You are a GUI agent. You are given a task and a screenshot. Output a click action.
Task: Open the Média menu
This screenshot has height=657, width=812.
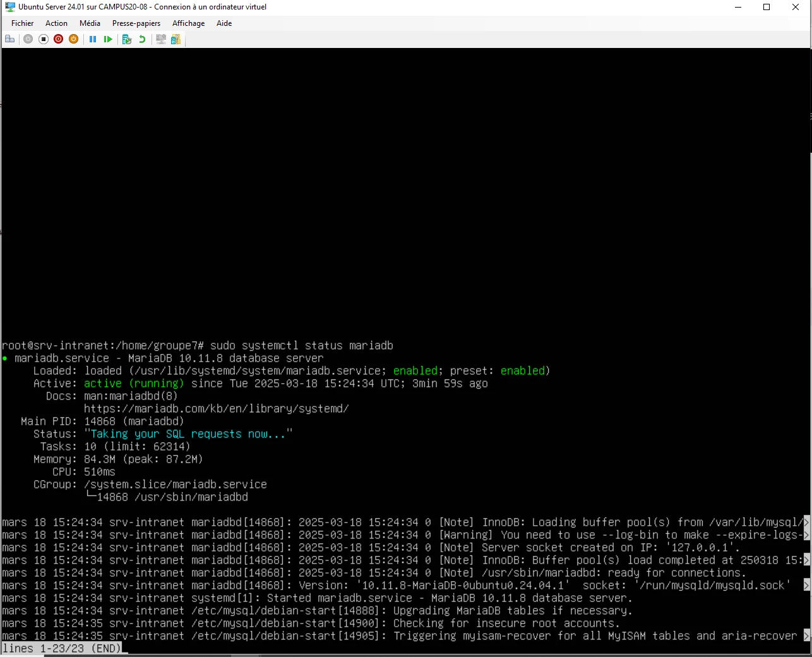pos(90,23)
